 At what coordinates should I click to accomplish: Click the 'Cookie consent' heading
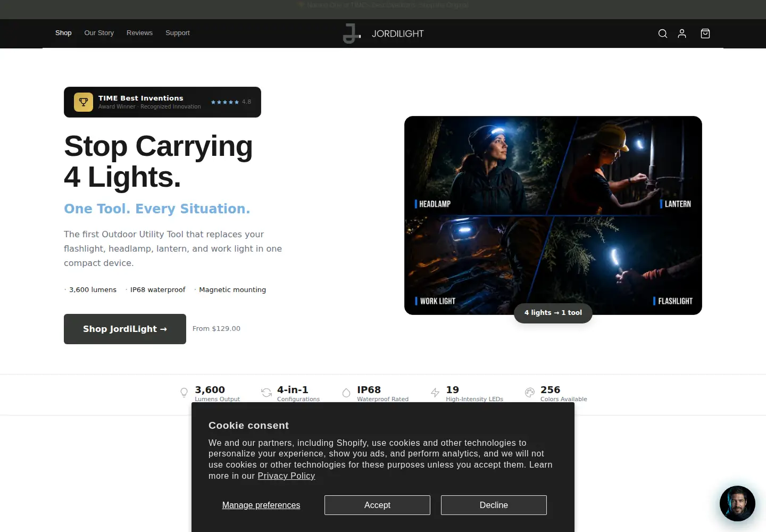pyautogui.click(x=248, y=426)
